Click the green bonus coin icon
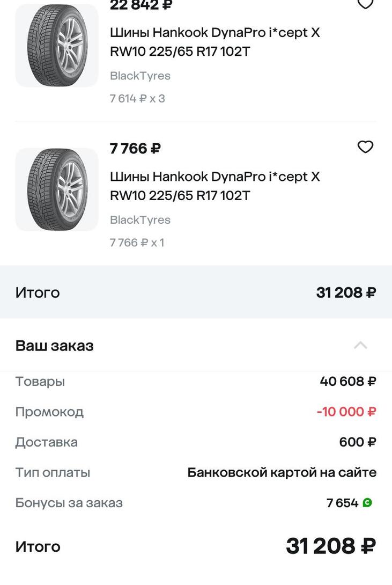The height and width of the screenshot is (585, 392). point(367,503)
